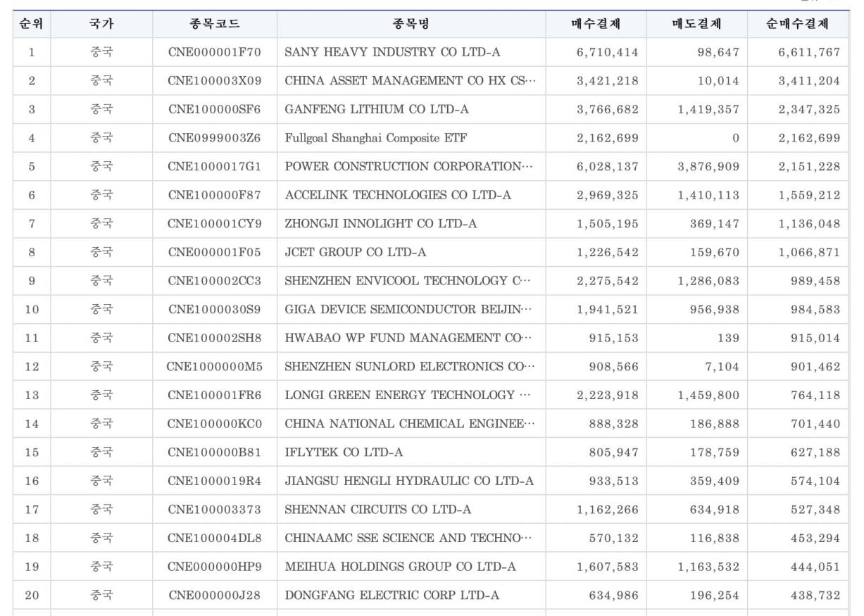864x616 pixels.
Task: Select code CNE100000SF6
Action: tap(215, 108)
